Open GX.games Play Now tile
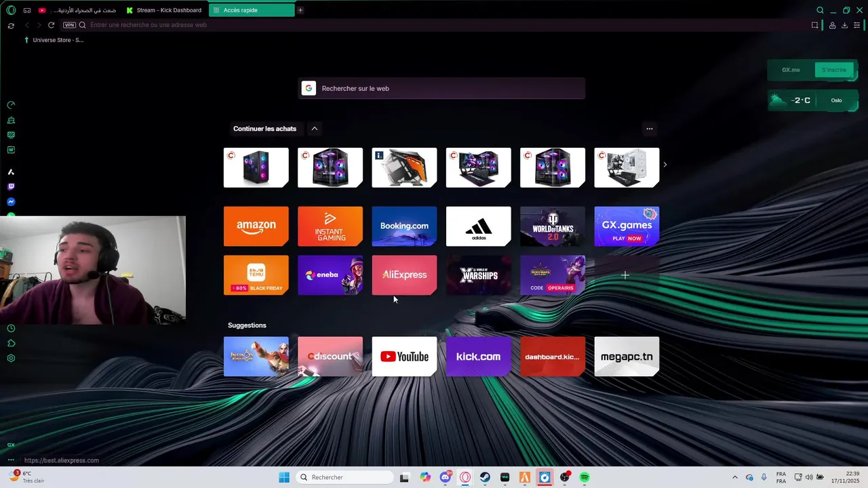Screen dimensions: 868x488 point(627,226)
